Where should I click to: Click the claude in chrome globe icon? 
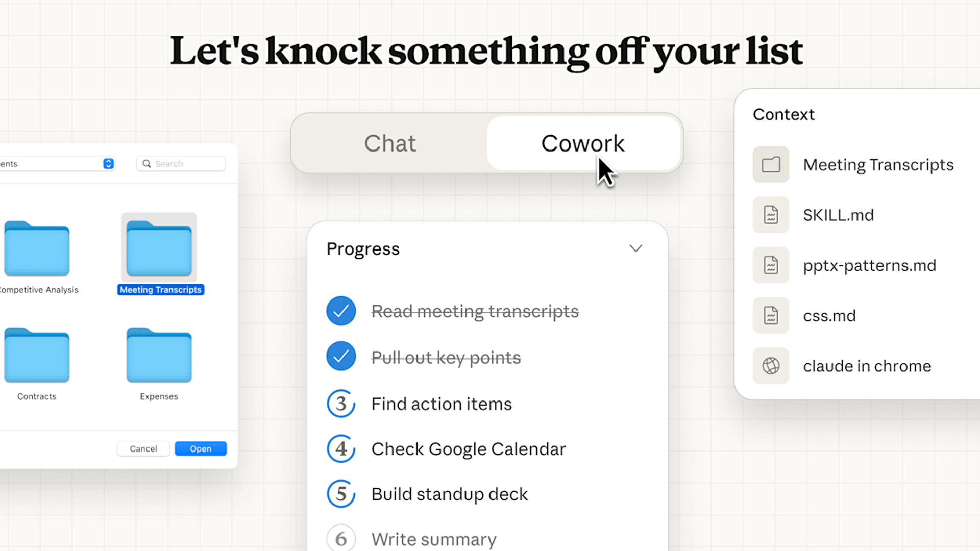pyautogui.click(x=771, y=366)
